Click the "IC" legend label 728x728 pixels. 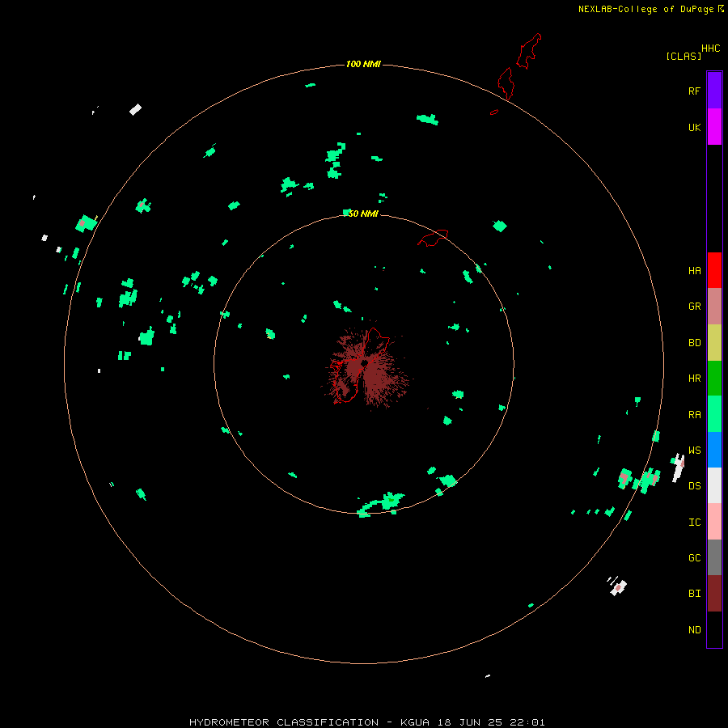pos(694,523)
